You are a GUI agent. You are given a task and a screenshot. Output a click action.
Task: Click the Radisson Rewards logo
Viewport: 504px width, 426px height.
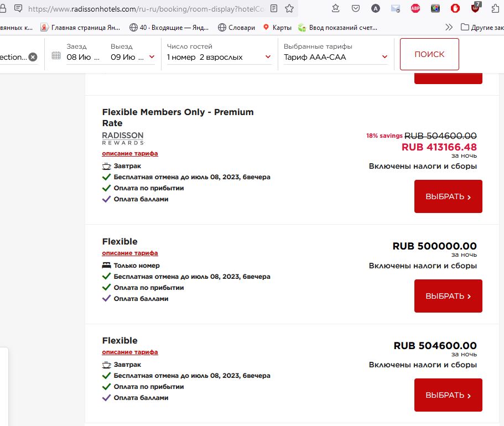pos(123,138)
